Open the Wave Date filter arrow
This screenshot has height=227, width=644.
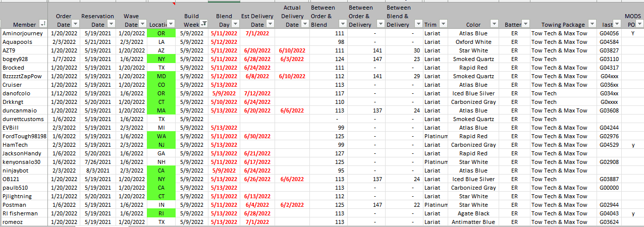[x=142, y=24]
